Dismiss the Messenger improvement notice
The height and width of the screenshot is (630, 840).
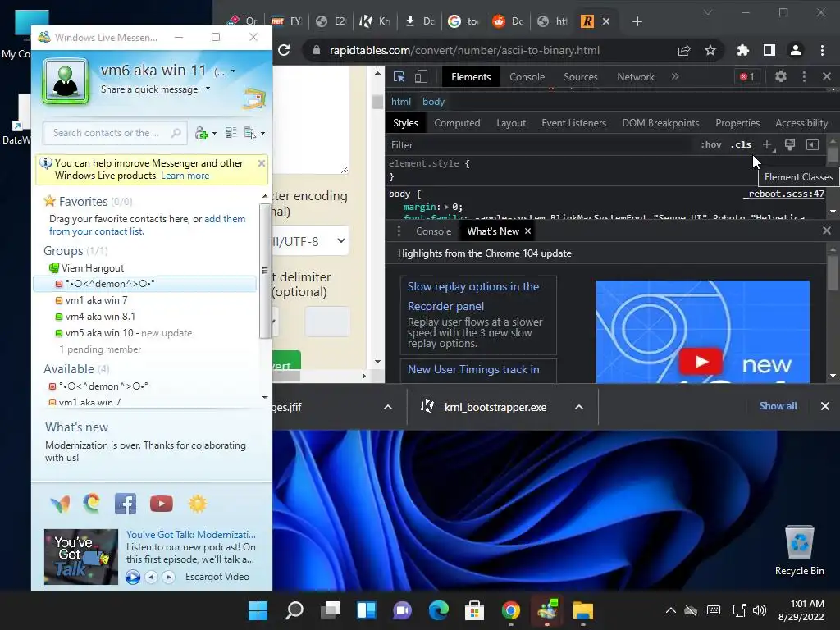coord(262,163)
